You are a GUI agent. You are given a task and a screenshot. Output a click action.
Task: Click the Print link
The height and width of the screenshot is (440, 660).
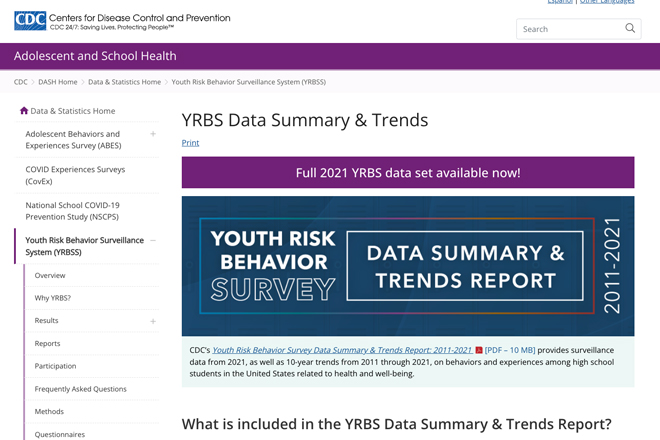coord(190,143)
